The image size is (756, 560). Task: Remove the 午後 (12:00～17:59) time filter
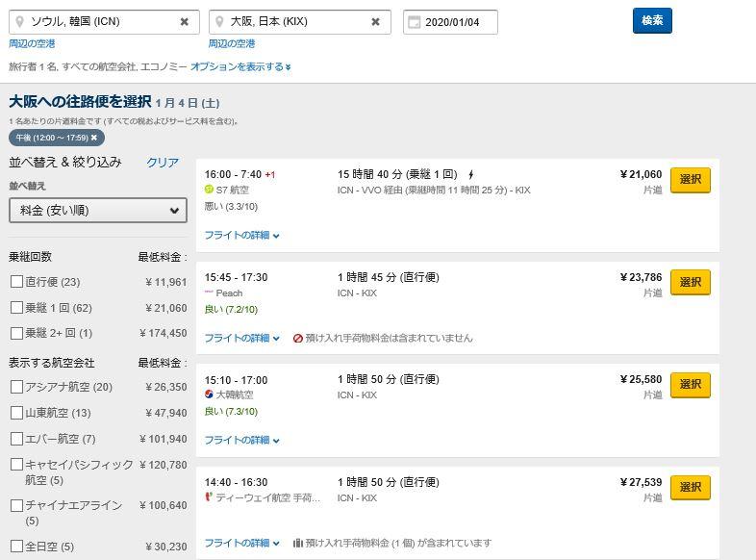tap(94, 138)
